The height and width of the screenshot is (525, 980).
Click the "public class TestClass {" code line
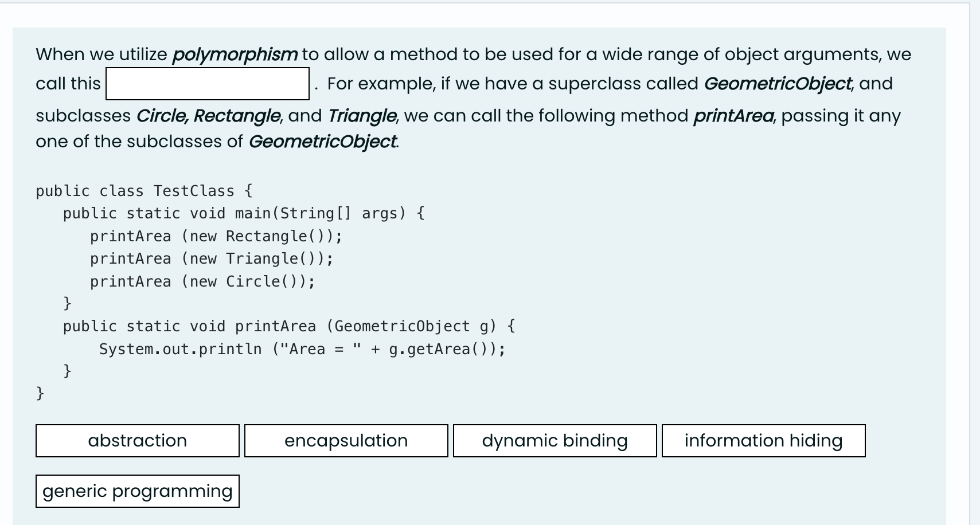(x=144, y=191)
